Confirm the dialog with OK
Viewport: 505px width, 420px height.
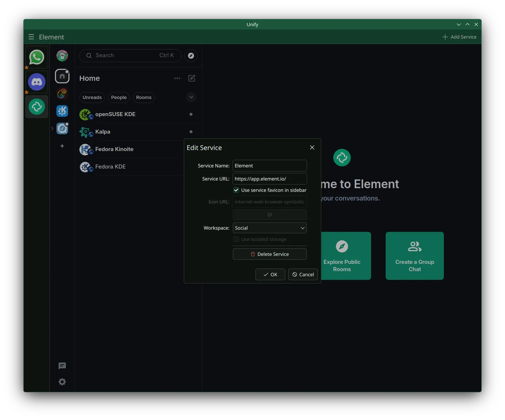click(x=270, y=274)
